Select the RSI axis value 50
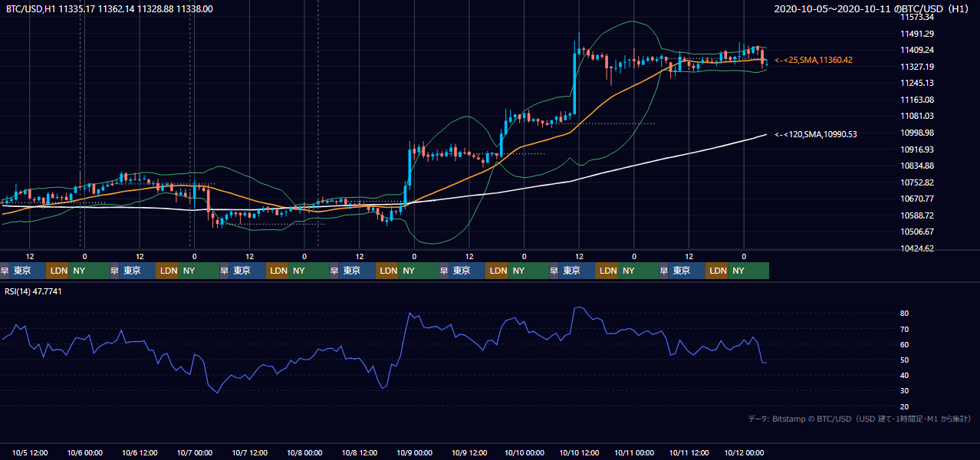 [905, 360]
